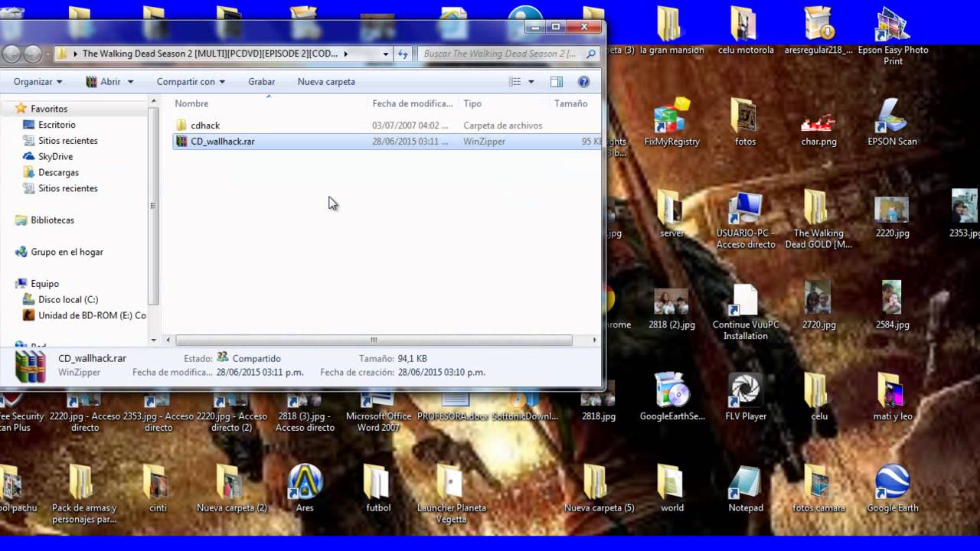
Task: Open the view options dropdown arrow
Action: [x=531, y=82]
